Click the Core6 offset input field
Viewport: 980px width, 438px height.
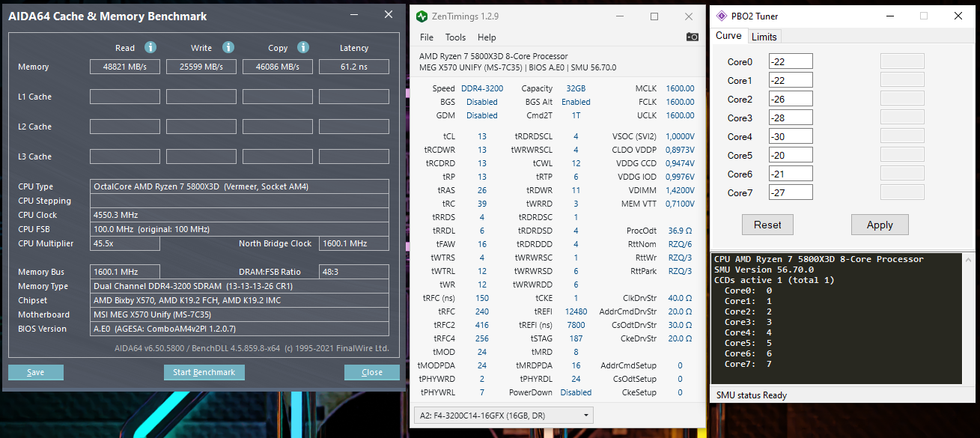pyautogui.click(x=791, y=174)
